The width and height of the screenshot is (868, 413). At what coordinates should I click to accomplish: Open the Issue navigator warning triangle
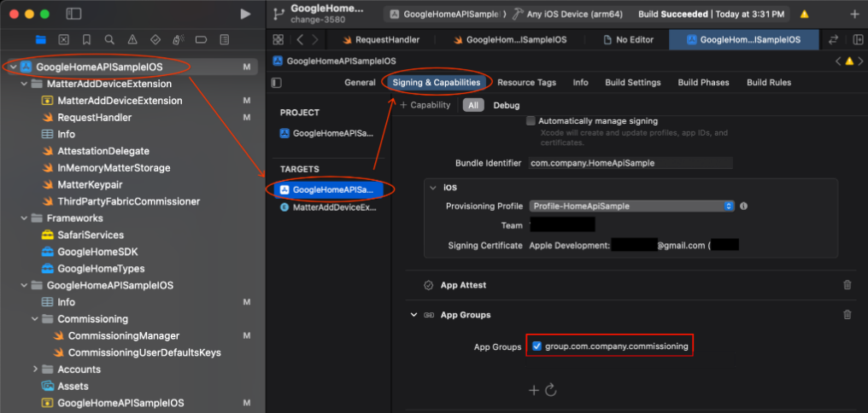(132, 39)
